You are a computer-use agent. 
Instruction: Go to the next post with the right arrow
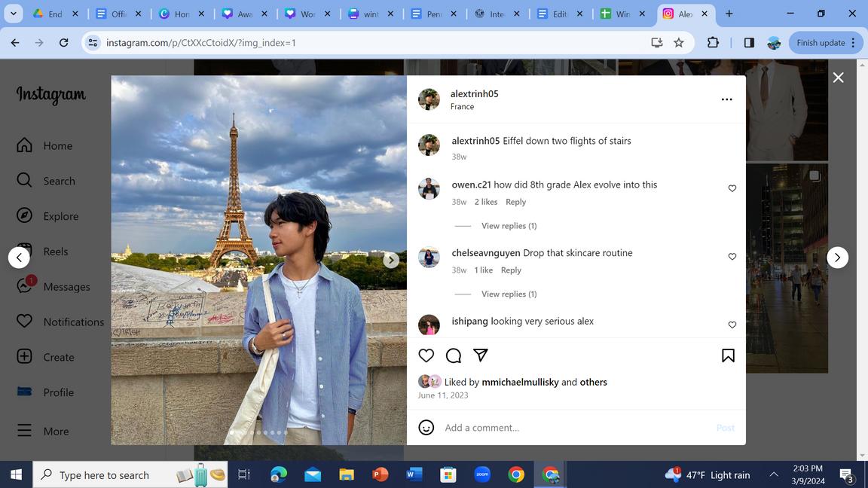pos(837,258)
